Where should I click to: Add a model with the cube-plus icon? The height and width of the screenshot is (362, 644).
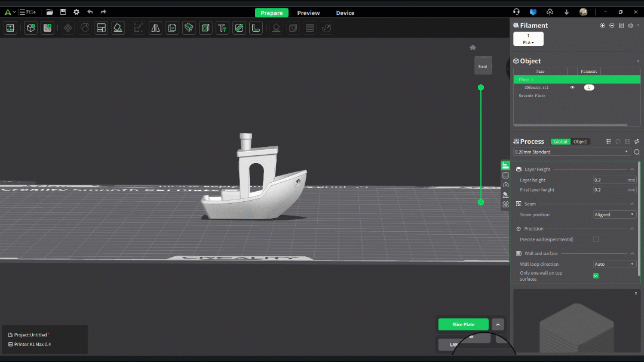tap(31, 28)
